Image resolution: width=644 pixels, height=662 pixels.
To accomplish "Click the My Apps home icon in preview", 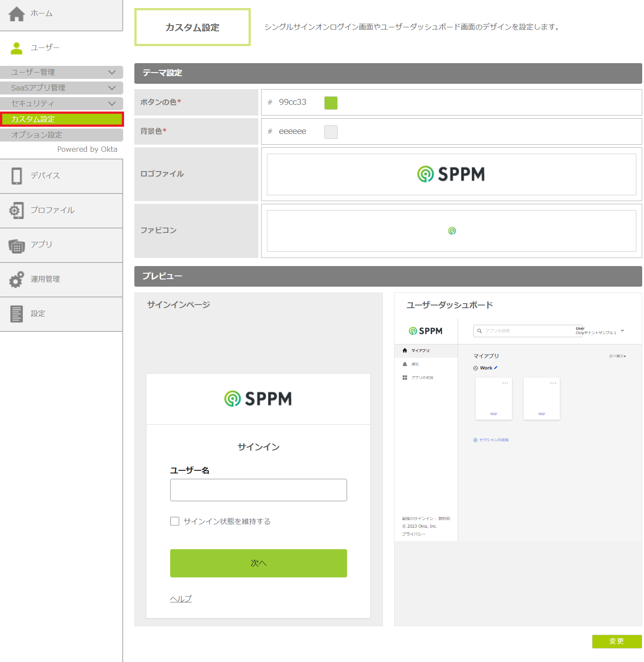I will pos(405,350).
